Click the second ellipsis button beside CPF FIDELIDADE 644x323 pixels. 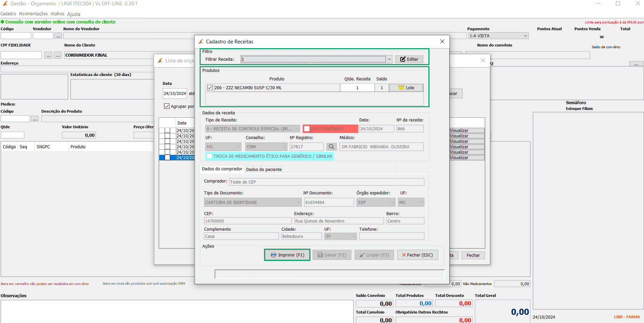coord(58,55)
